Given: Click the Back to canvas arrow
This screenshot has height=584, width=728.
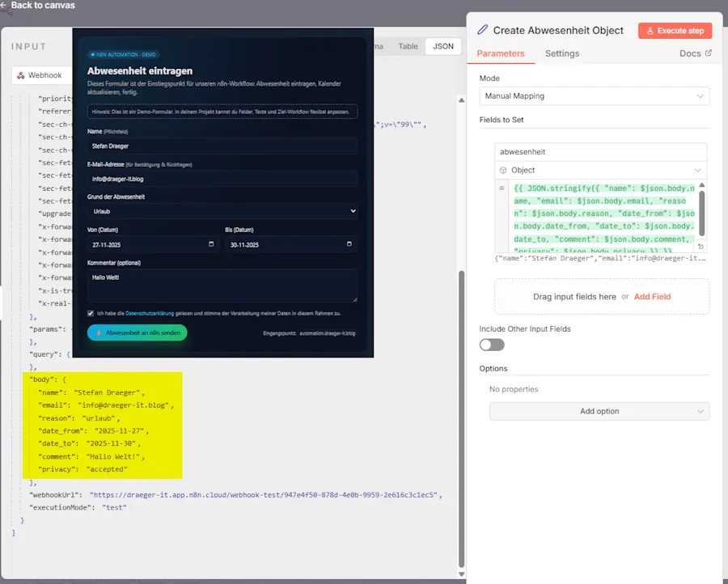Looking at the screenshot, I should (x=4, y=6).
